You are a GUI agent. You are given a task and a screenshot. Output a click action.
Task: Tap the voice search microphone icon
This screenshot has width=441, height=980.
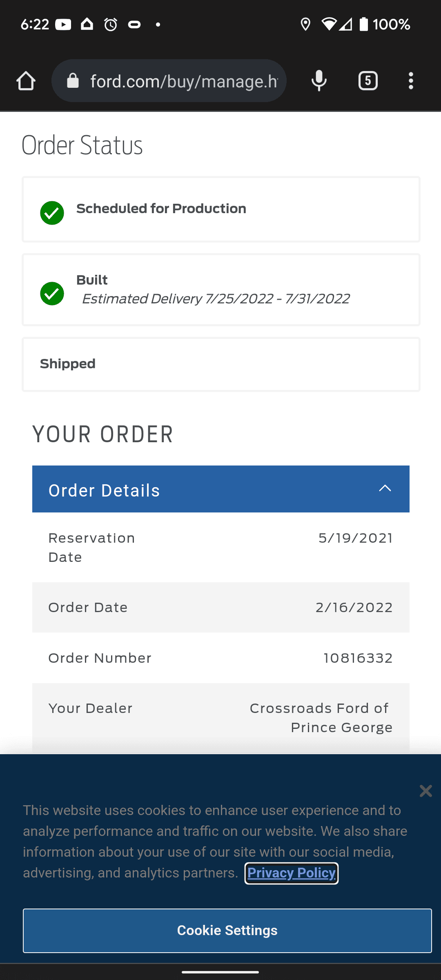319,81
